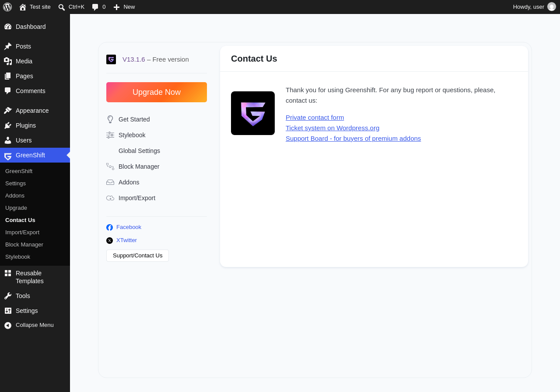The height and width of the screenshot is (392, 560).
Task: Click the Plugins plug icon
Action: (x=8, y=125)
